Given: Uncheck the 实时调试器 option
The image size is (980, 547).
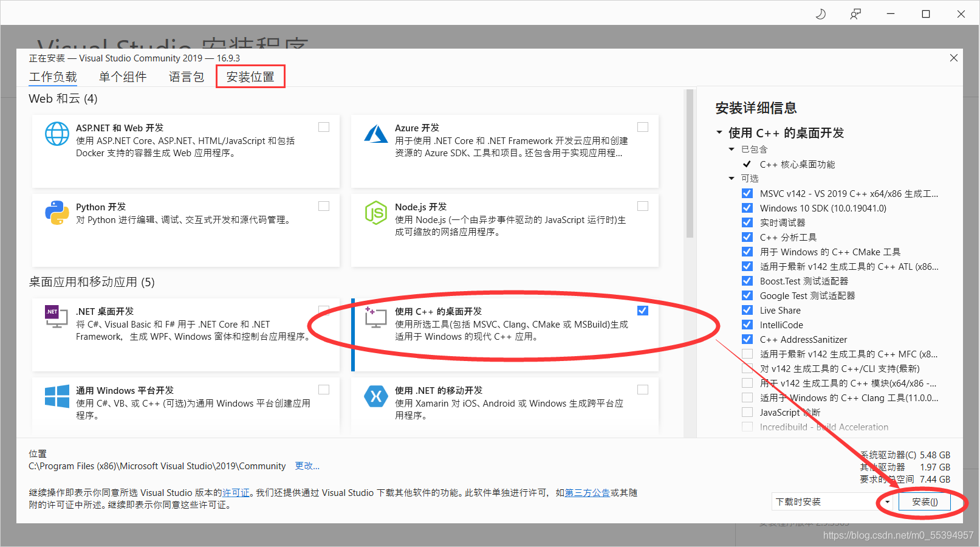Looking at the screenshot, I should click(x=747, y=222).
